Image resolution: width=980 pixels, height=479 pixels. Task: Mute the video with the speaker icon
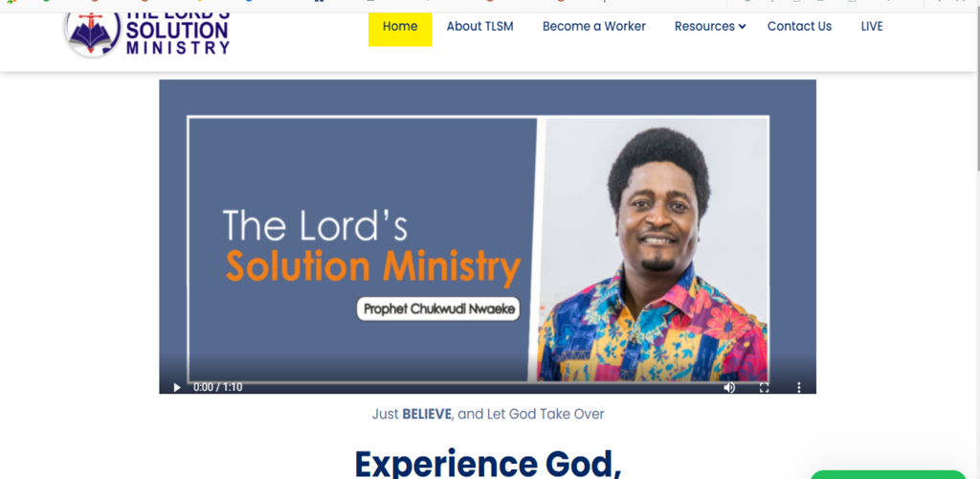click(729, 388)
